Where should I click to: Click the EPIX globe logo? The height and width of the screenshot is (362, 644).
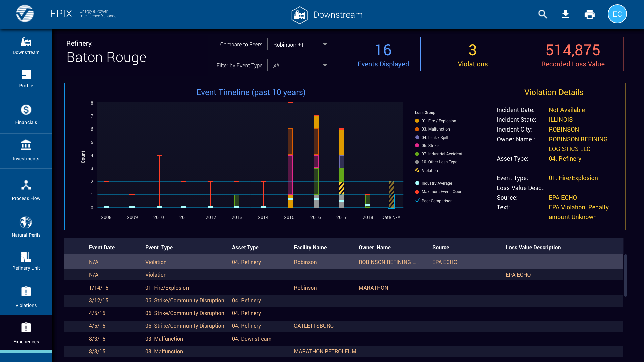25,14
